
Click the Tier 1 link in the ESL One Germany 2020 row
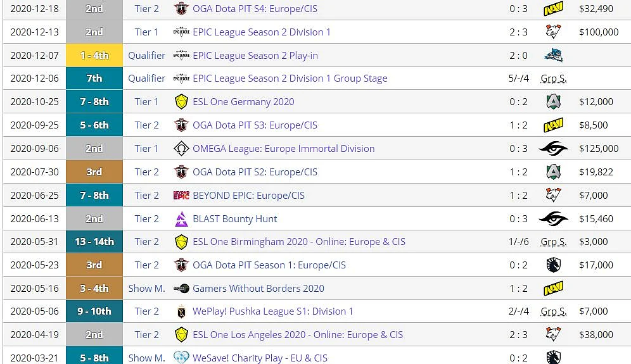pos(146,102)
